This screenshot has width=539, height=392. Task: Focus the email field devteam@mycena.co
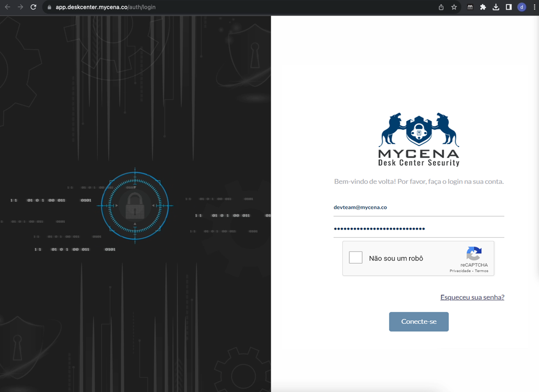click(x=419, y=208)
